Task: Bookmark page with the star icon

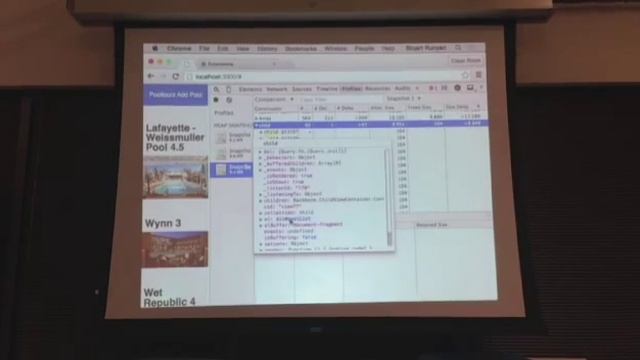Action: pyautogui.click(x=465, y=75)
